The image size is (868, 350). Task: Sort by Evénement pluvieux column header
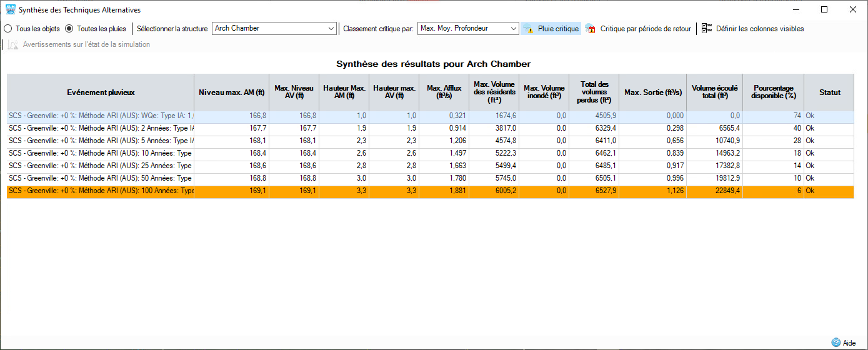pyautogui.click(x=101, y=92)
